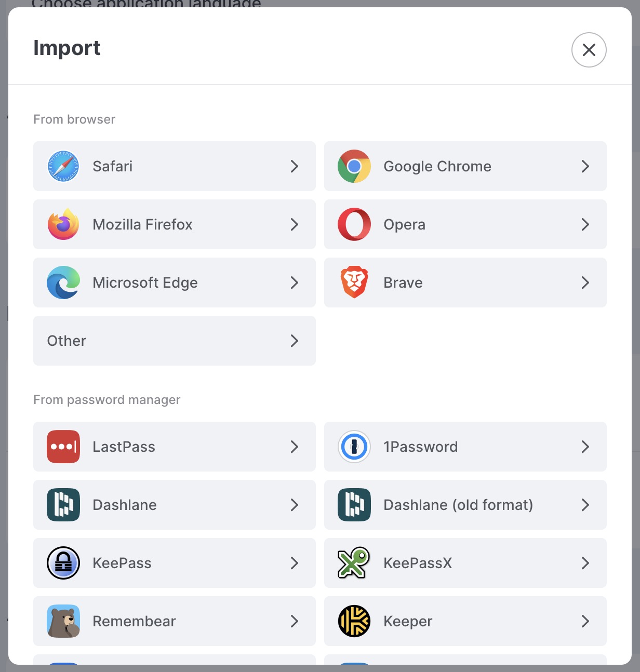Image resolution: width=640 pixels, height=672 pixels.
Task: Select the LastPass label
Action: click(x=124, y=447)
